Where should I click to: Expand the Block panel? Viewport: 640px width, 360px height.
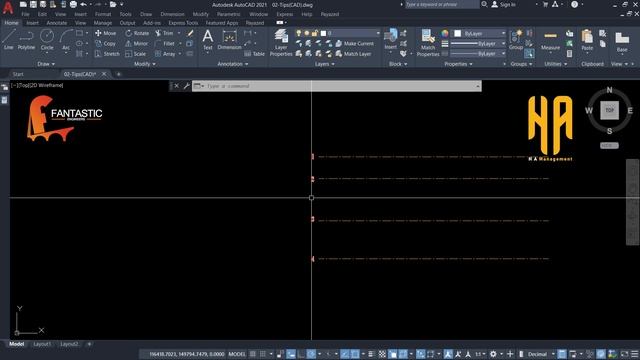point(398,64)
